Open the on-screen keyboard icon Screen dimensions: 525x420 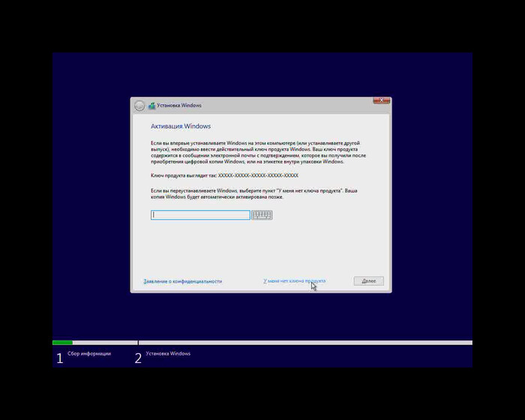point(262,214)
